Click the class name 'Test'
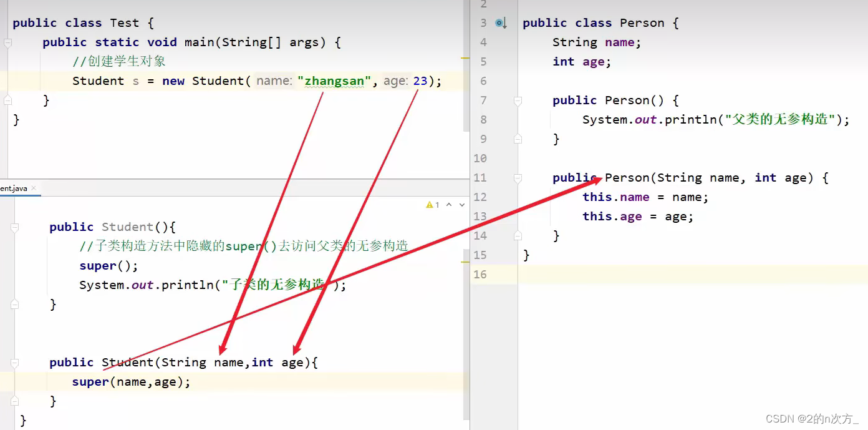This screenshot has width=868, height=430. click(x=125, y=23)
